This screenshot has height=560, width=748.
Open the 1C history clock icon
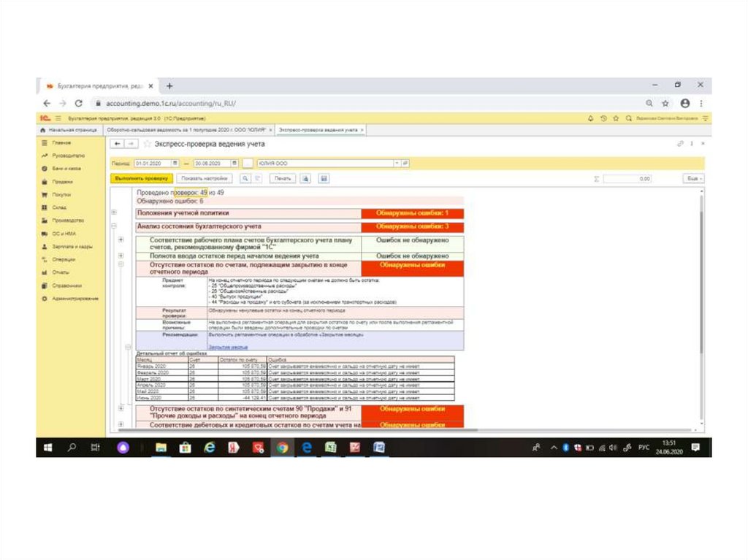pos(603,118)
